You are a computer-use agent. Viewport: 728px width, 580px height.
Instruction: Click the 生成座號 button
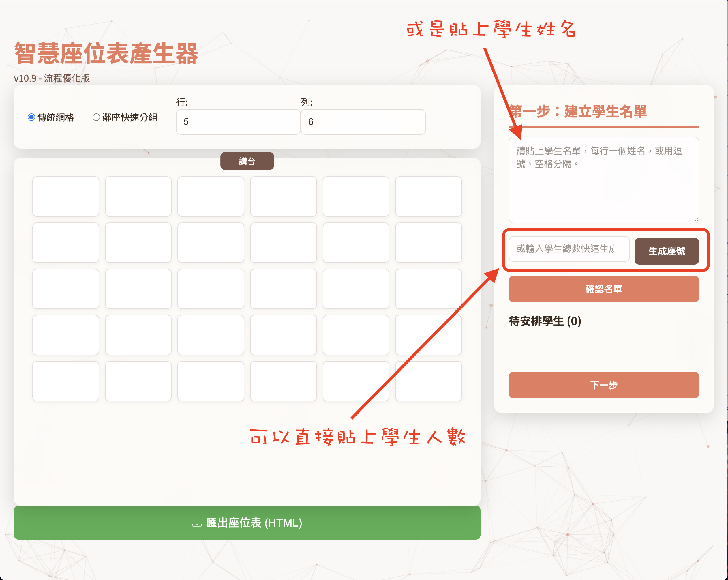click(667, 251)
